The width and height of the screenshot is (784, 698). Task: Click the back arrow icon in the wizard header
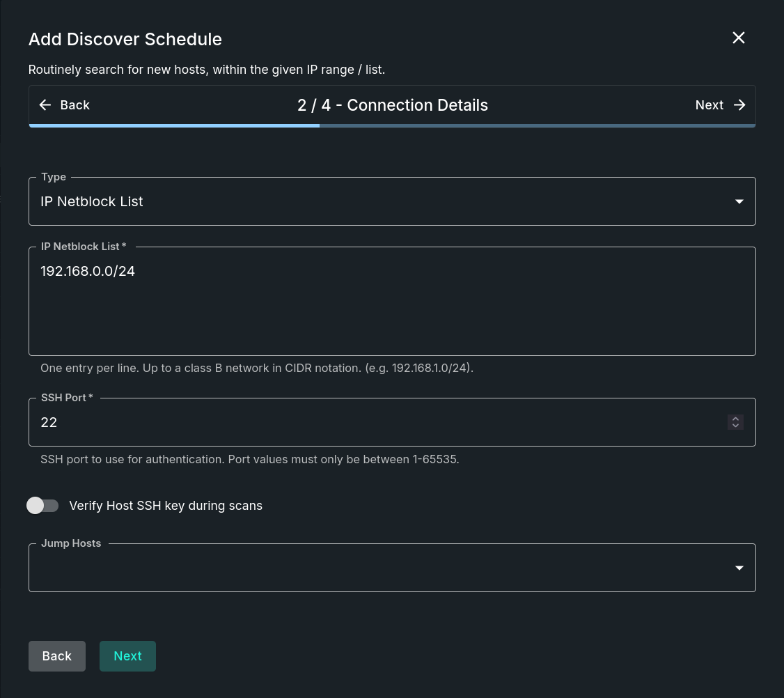(x=45, y=104)
